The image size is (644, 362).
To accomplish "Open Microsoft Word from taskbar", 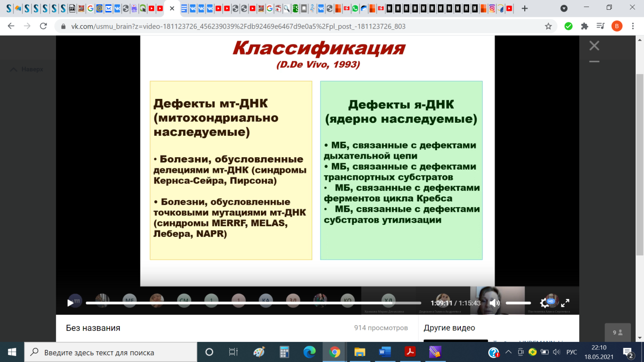I will click(x=385, y=352).
